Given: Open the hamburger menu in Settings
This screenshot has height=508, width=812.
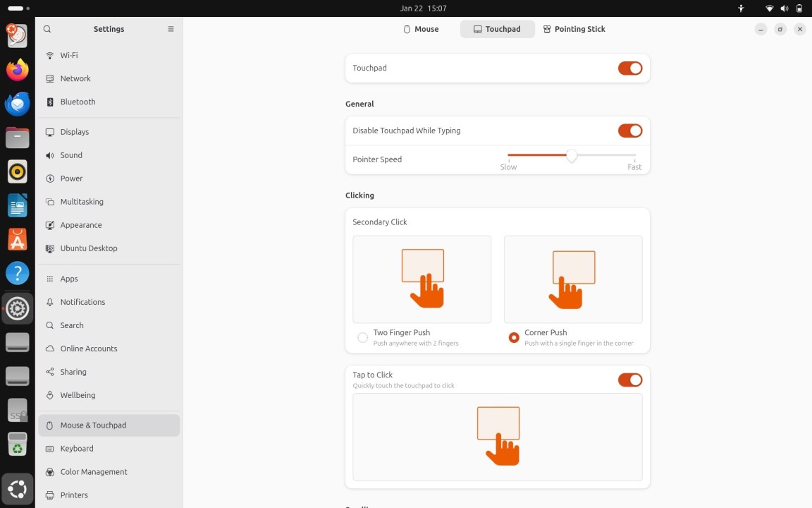Looking at the screenshot, I should point(171,29).
